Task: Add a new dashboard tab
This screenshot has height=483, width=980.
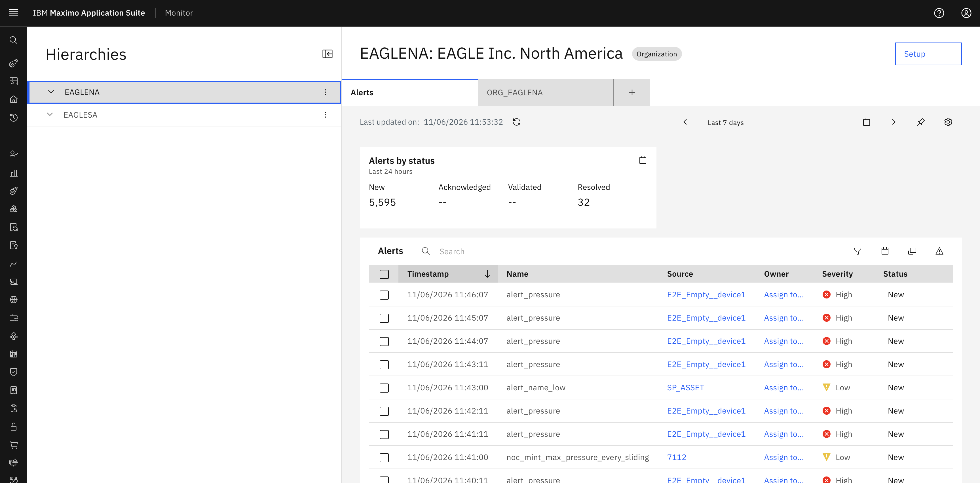Action: (632, 92)
